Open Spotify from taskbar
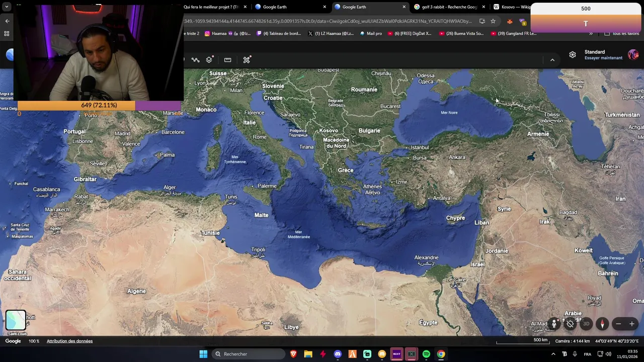Viewport: 644px width, 362px height. point(426,354)
